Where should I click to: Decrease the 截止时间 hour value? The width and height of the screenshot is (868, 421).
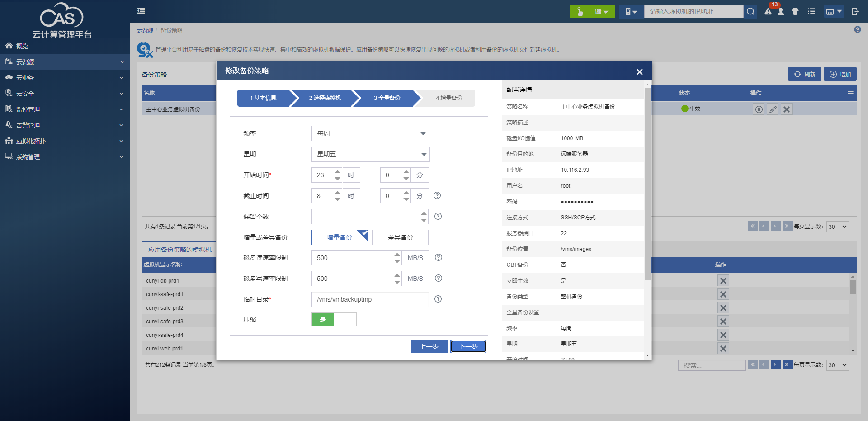[337, 199]
